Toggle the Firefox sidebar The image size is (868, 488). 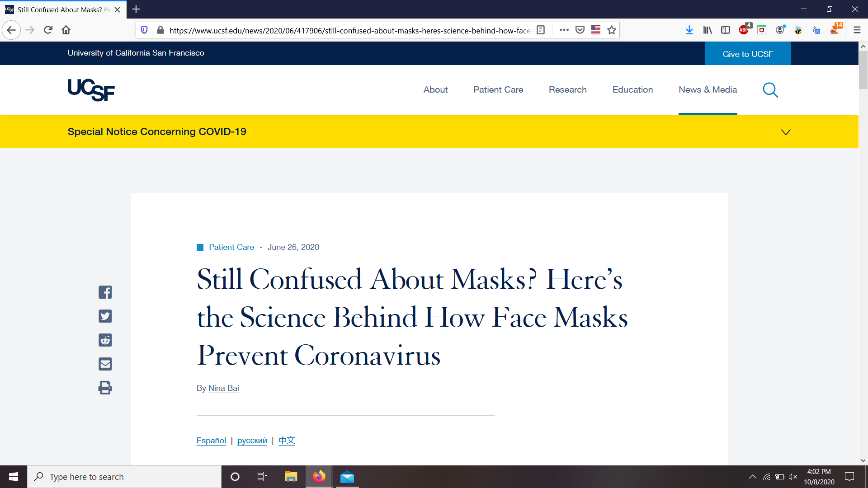(x=726, y=30)
